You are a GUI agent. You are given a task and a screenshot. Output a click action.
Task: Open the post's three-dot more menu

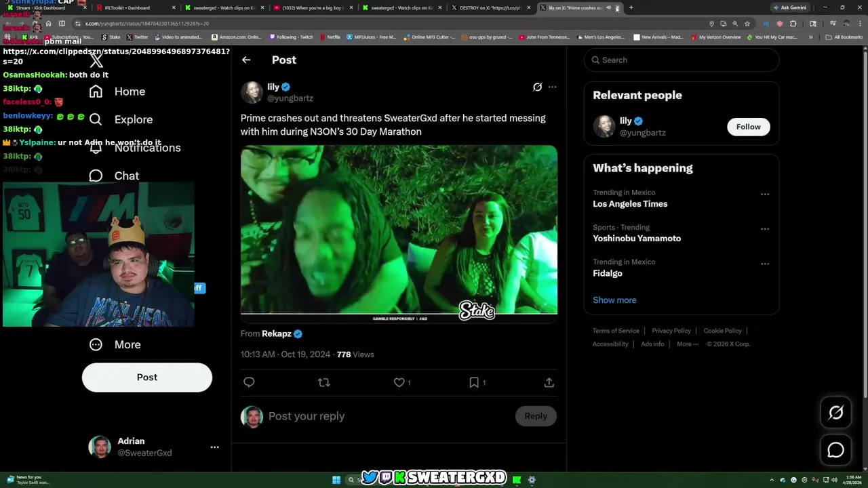[x=552, y=87]
